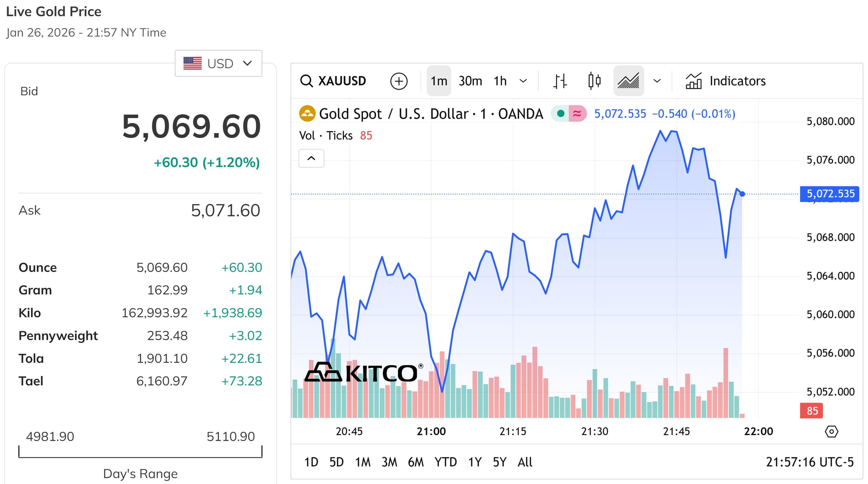Expand the interval dropdown next to 1h
Screen dimensions: 868x484
[x=523, y=81]
